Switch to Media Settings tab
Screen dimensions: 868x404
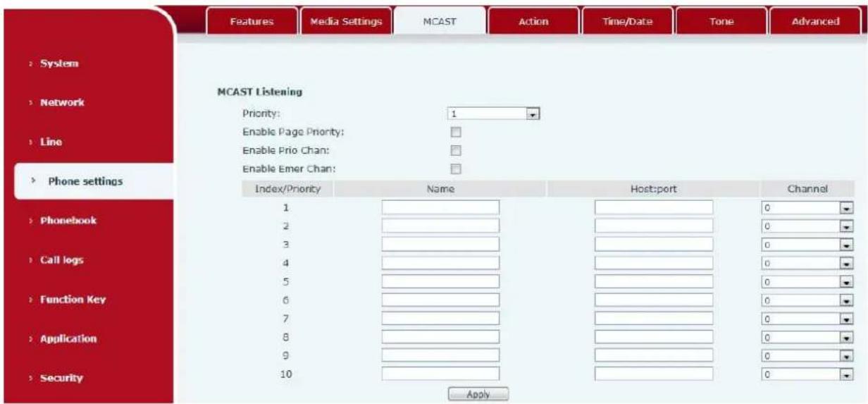(x=346, y=21)
